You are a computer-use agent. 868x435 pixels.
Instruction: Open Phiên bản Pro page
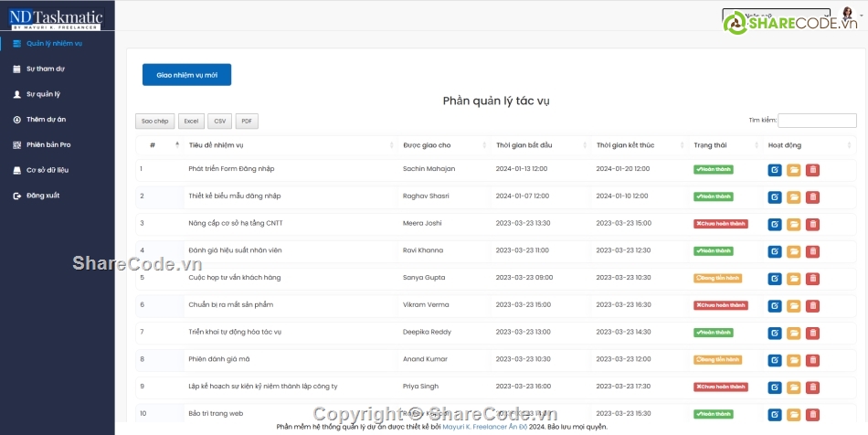click(48, 145)
